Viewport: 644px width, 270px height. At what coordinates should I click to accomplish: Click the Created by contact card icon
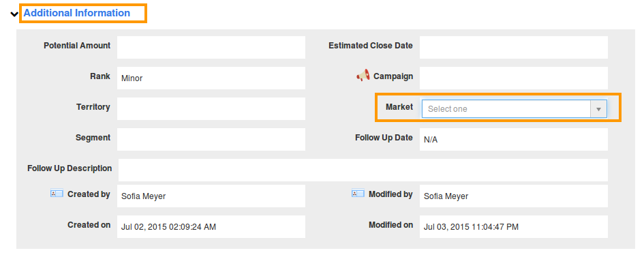(x=57, y=193)
